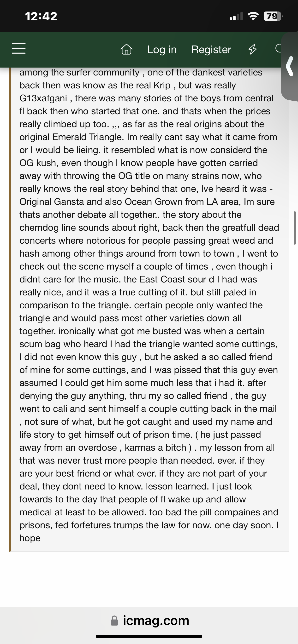Image resolution: width=298 pixels, height=644 pixels.
Task: Open the Register page
Action: click(211, 50)
